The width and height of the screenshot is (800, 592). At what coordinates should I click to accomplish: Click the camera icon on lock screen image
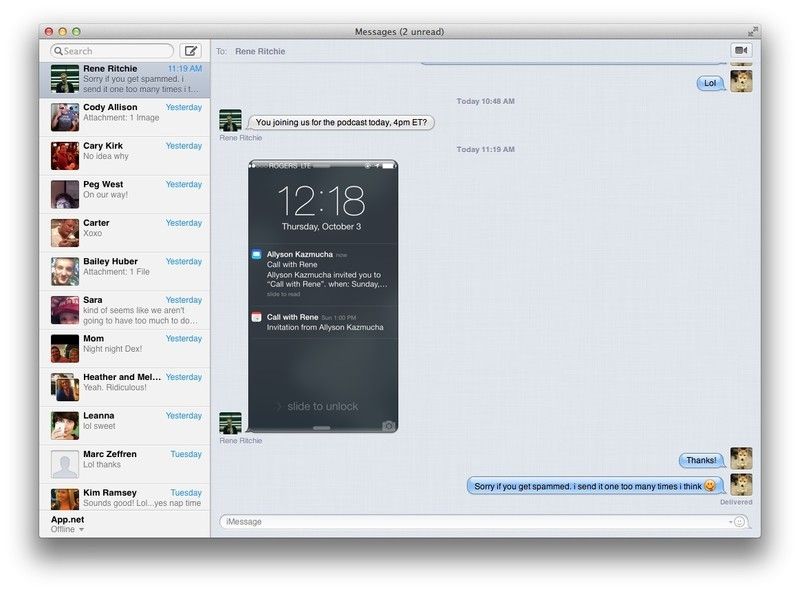388,426
